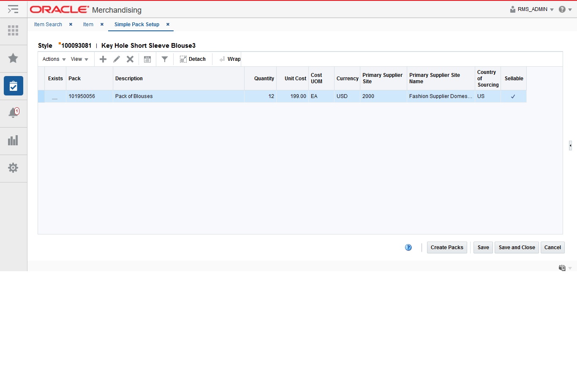This screenshot has width=577, height=392.
Task: Click the Cancel button
Action: [553, 248]
